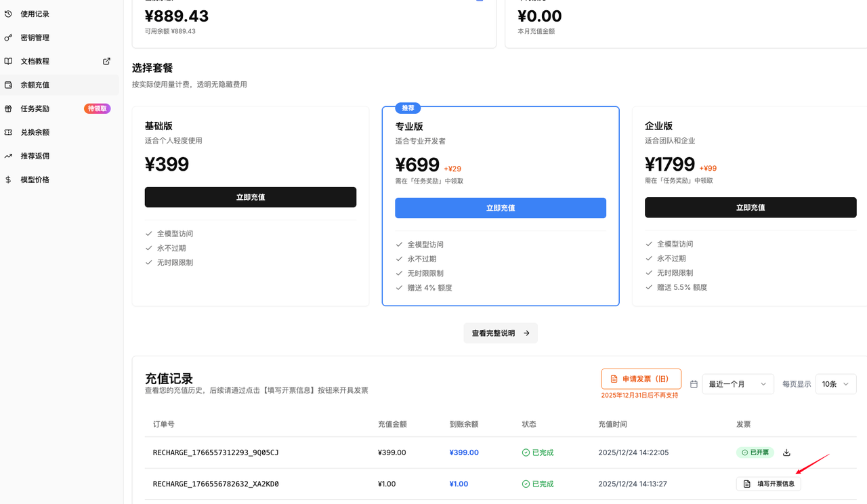Click the calendar icon near date range

click(x=694, y=384)
